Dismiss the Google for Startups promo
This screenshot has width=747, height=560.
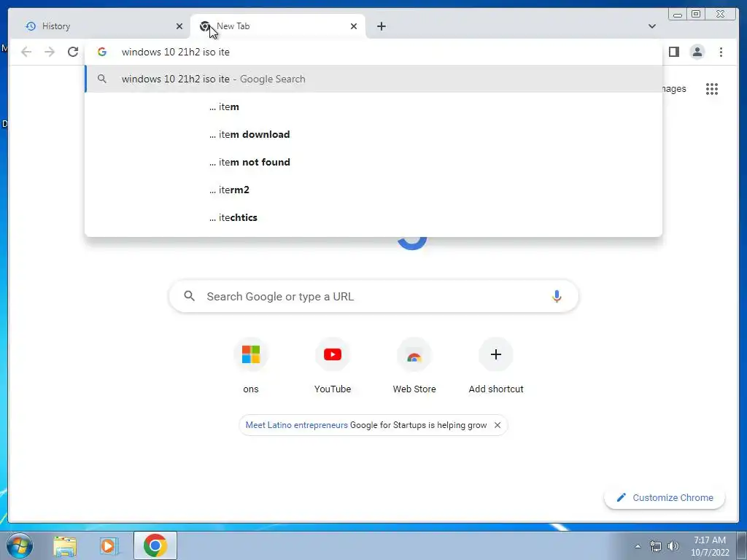tap(498, 425)
